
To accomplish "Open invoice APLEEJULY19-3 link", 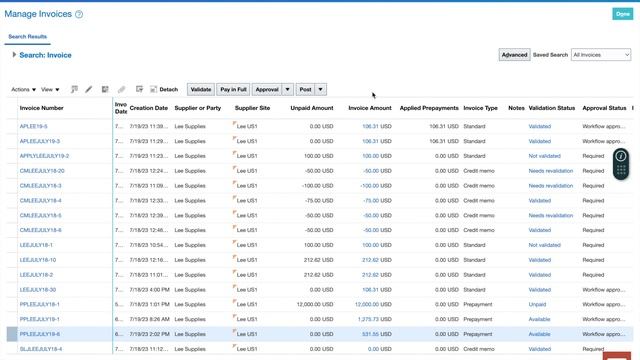I will point(40,141).
